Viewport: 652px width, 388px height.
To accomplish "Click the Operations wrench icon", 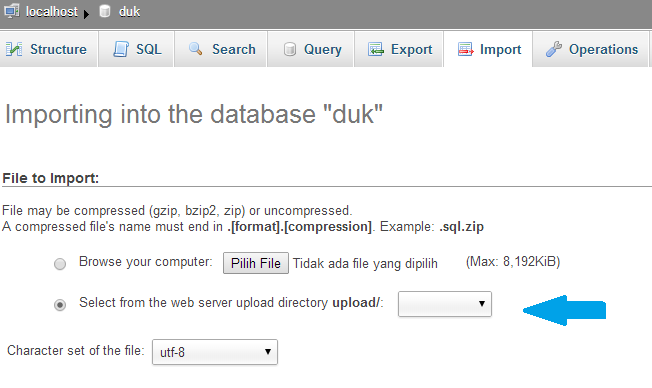I will (x=554, y=49).
